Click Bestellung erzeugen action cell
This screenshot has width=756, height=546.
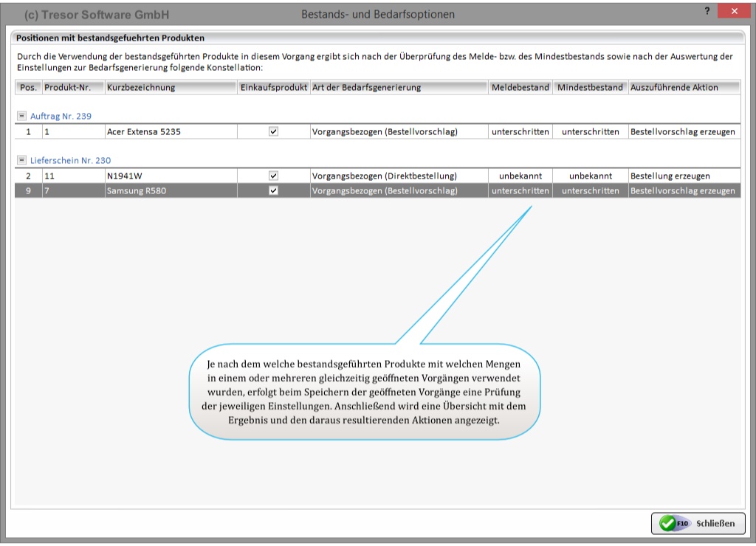coord(670,176)
